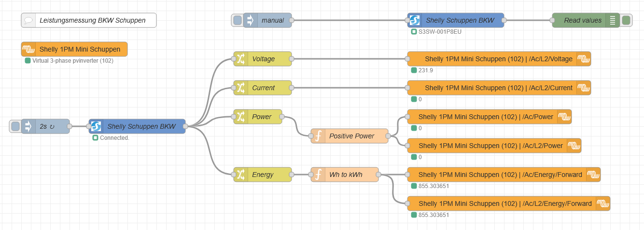Select the Voltage change node shuffle icon
The height and width of the screenshot is (230, 644).
240,59
